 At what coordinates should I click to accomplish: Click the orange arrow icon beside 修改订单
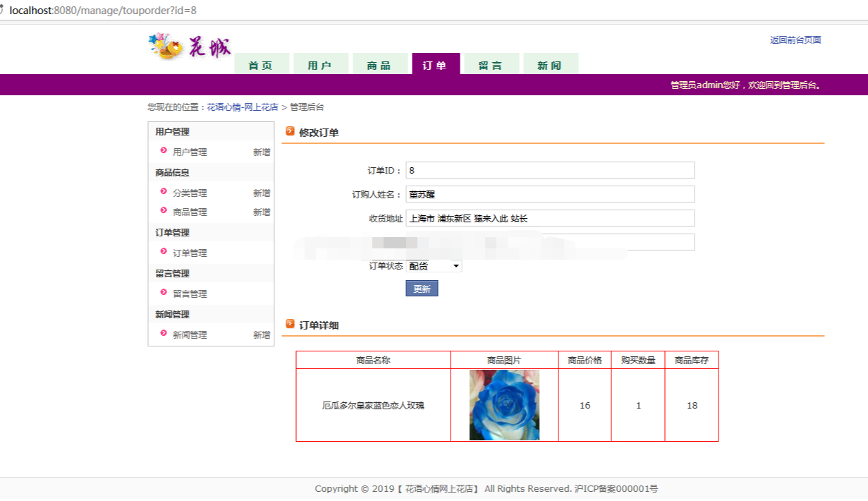tap(290, 131)
